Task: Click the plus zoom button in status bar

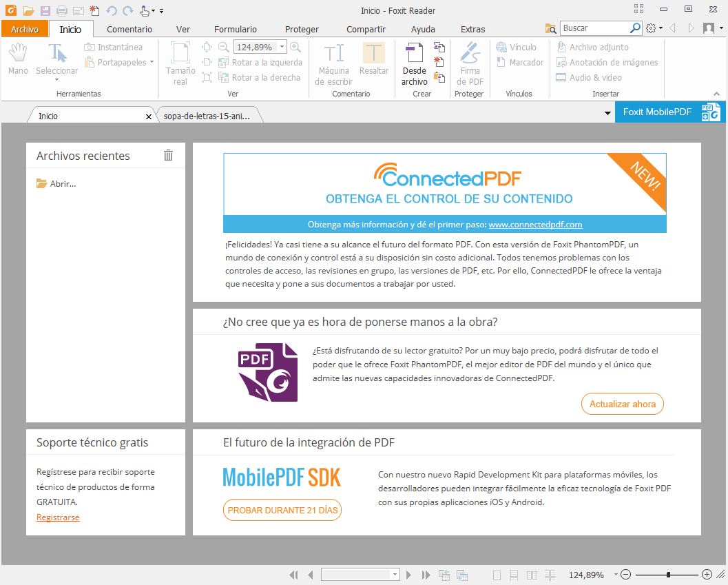Action: coord(707,575)
